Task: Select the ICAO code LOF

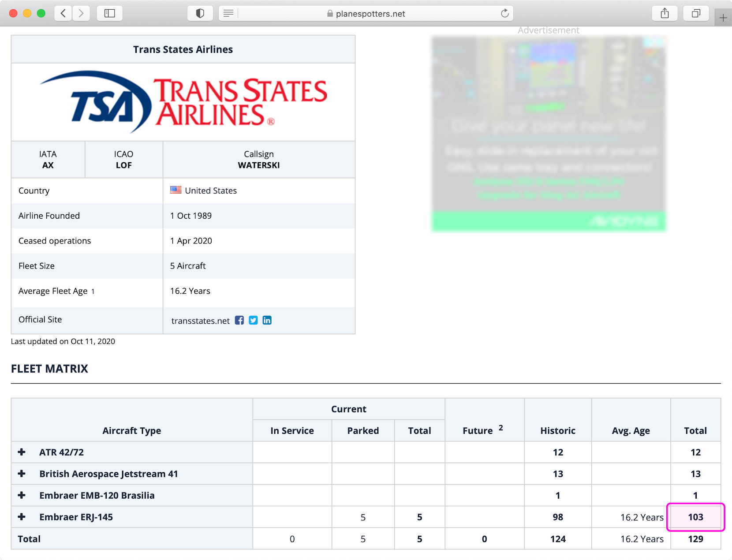Action: click(x=123, y=165)
